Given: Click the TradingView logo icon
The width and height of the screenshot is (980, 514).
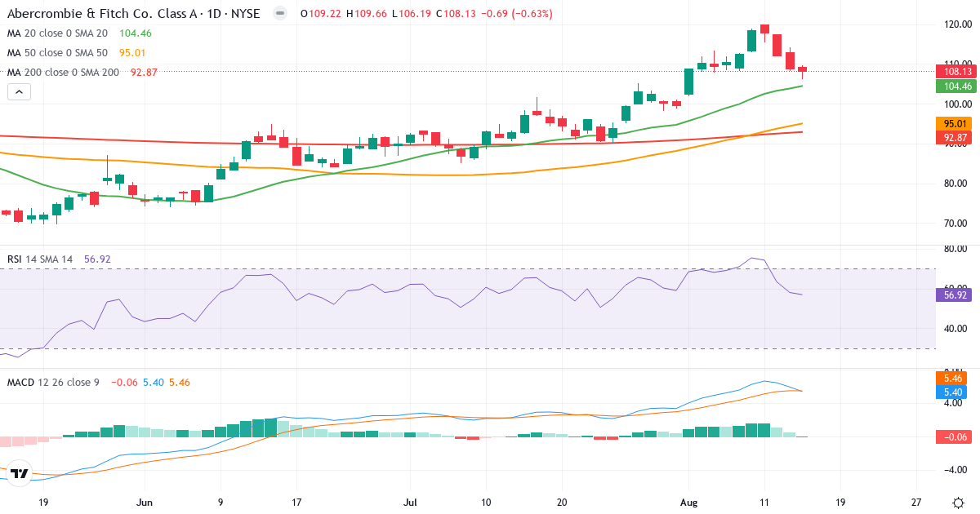Looking at the screenshot, I should (x=20, y=473).
